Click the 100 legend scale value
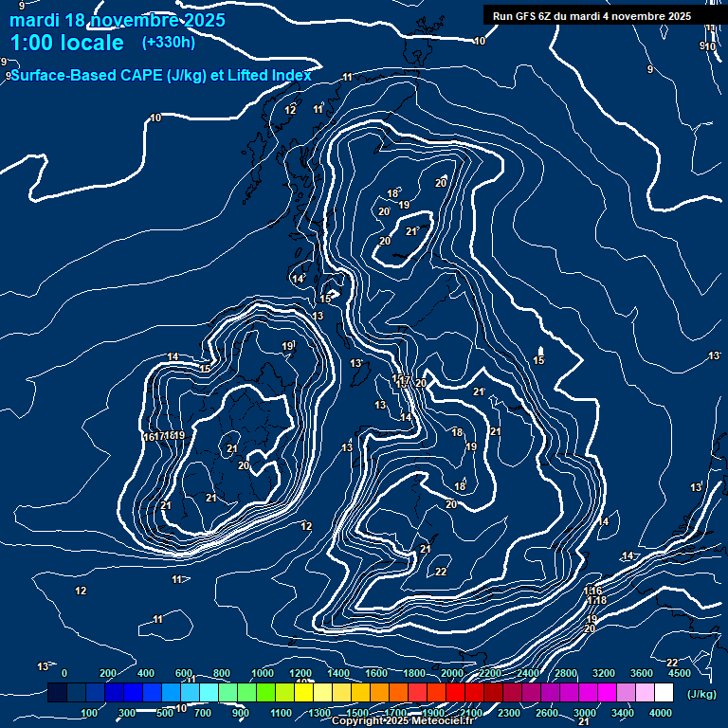This screenshot has width=728, height=728. 89,713
